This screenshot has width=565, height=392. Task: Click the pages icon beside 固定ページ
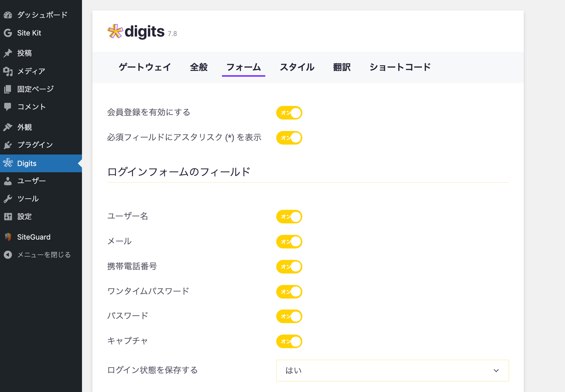tap(8, 89)
